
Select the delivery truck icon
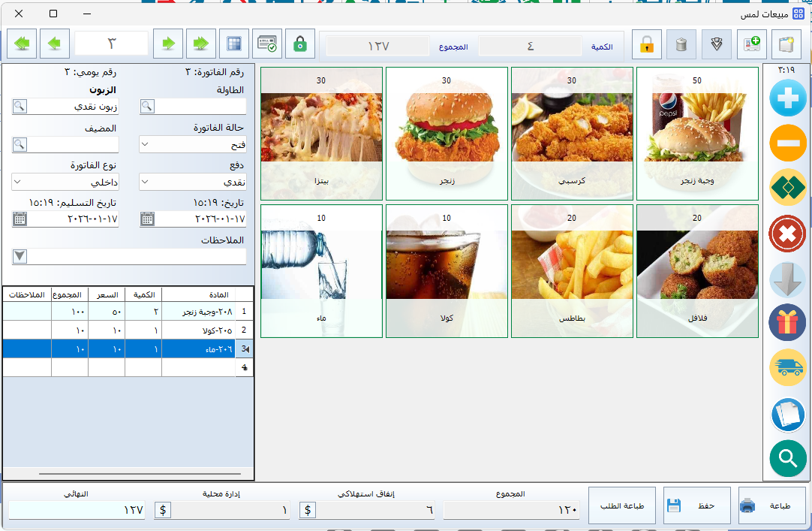[787, 367]
